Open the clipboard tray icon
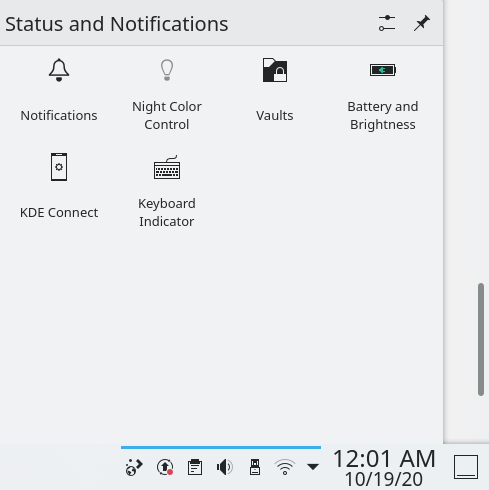Viewport: 489px width, 490px height. click(195, 467)
